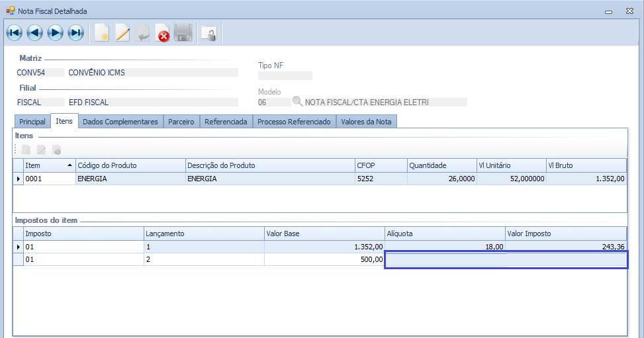Click the empty Alíquota cell for lançamento 2
Viewport: 644px width, 338px height.
(444, 260)
